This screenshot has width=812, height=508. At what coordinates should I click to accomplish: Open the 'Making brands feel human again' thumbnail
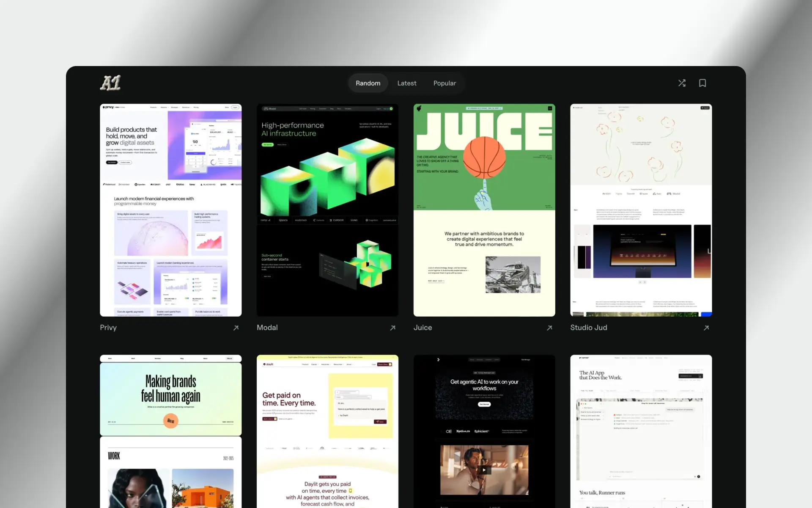coord(171,431)
